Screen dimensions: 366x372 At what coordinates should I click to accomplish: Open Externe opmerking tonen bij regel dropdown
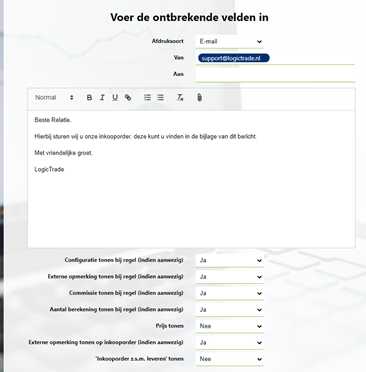pyautogui.click(x=230, y=277)
